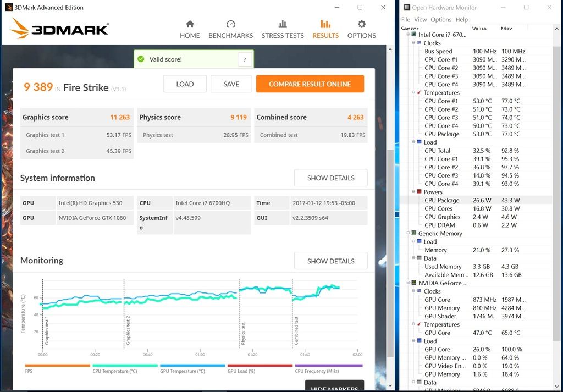Viewport: 563px width, 392px height.
Task: Select the CPU Total load row
Action: (x=476, y=151)
